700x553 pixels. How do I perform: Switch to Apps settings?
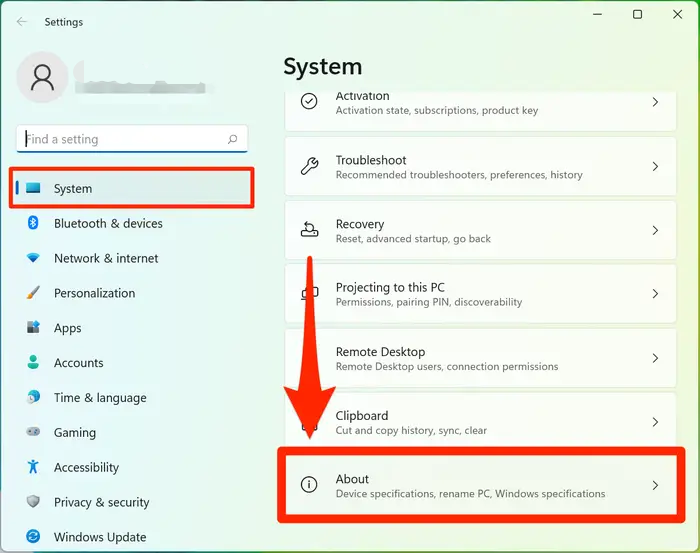(67, 328)
